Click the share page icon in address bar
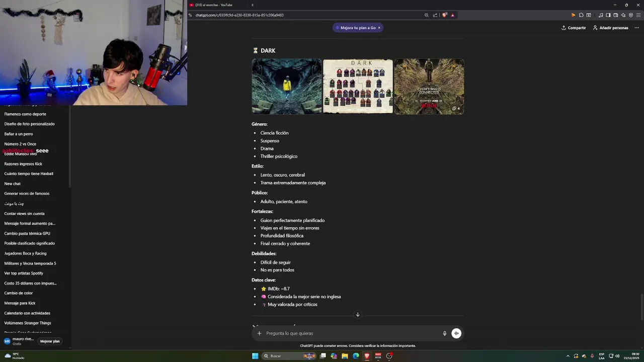The width and height of the screenshot is (644, 362). [x=435, y=15]
